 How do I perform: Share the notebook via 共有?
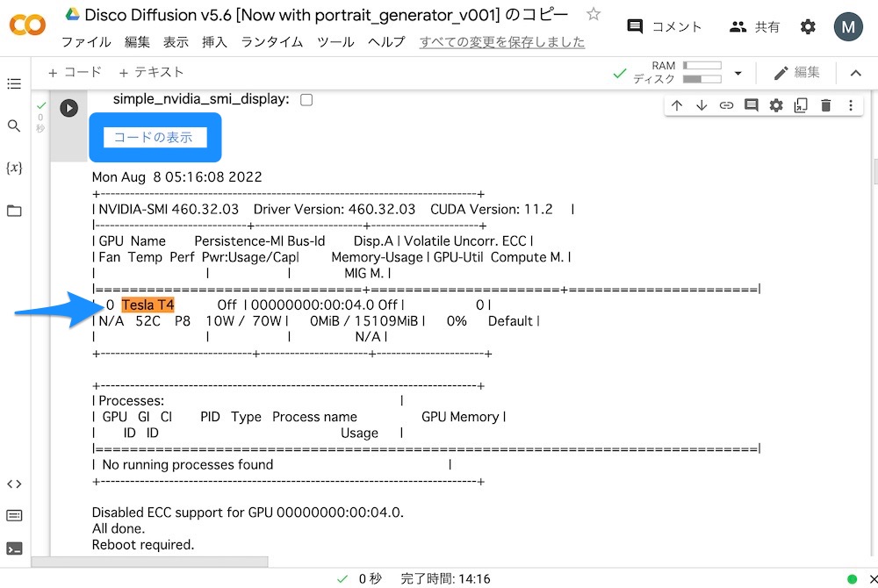click(x=754, y=26)
